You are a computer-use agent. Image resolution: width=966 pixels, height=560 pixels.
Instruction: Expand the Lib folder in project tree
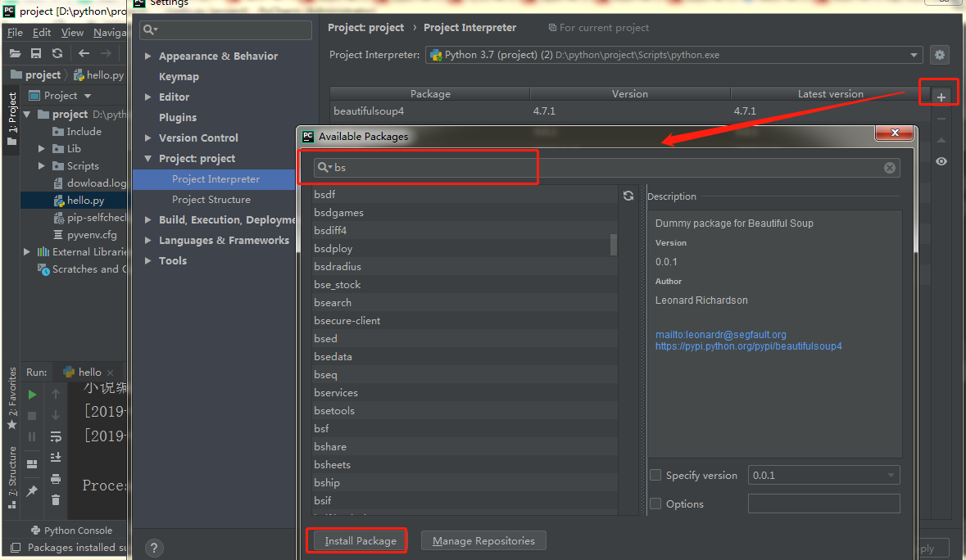click(x=41, y=148)
